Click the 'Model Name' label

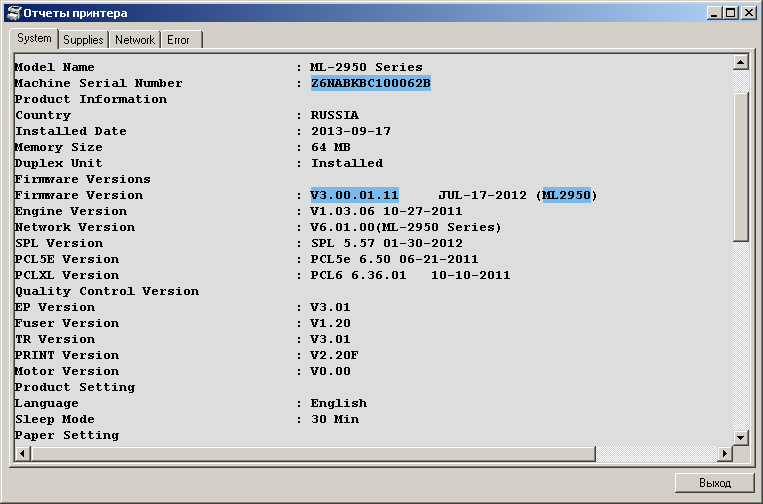point(54,67)
